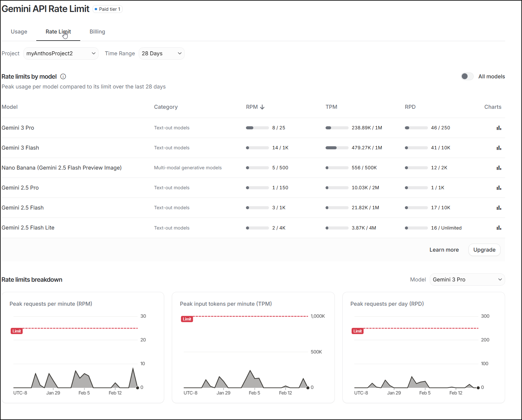This screenshot has width=522, height=420.
Task: Open charts for Gemini 3 Flash row
Action: 499,148
